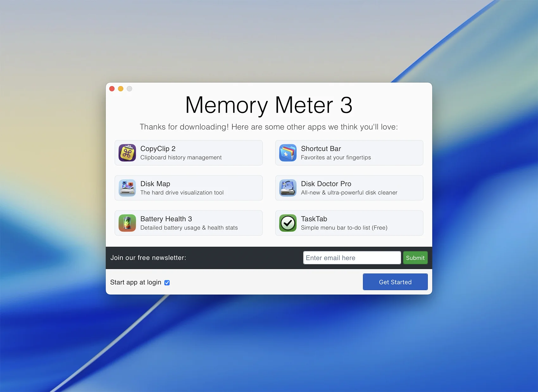538x392 pixels.
Task: Click the Get Started button
Action: click(395, 282)
